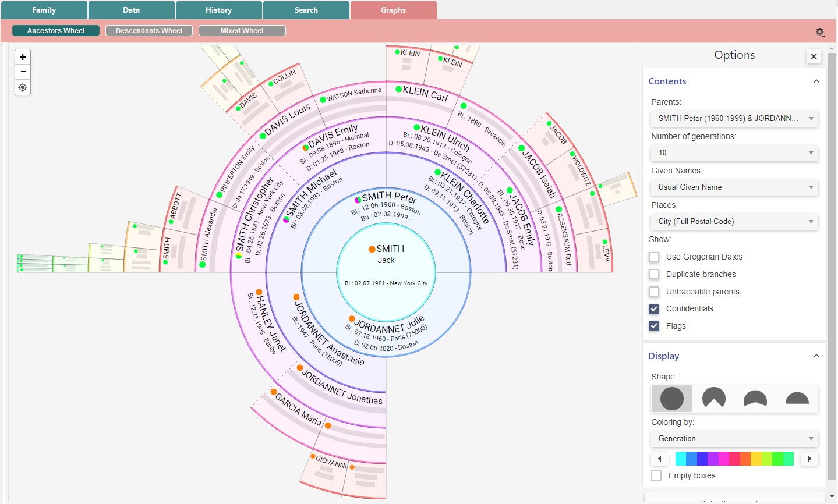Recenter the wheel chart view

click(x=23, y=87)
